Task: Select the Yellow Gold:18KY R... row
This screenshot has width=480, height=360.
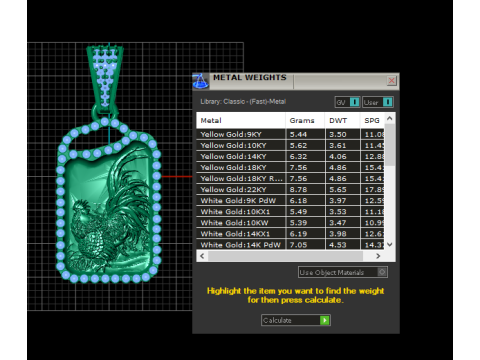Action: [x=290, y=178]
